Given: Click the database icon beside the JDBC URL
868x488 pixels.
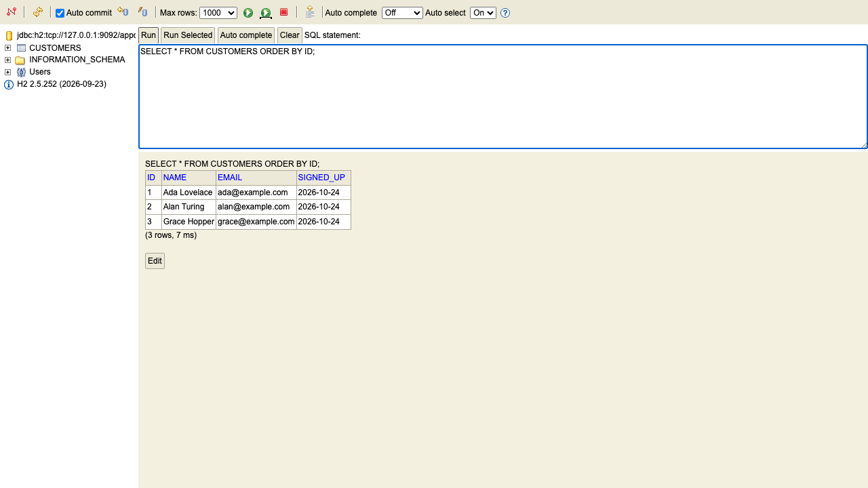Looking at the screenshot, I should point(9,35).
